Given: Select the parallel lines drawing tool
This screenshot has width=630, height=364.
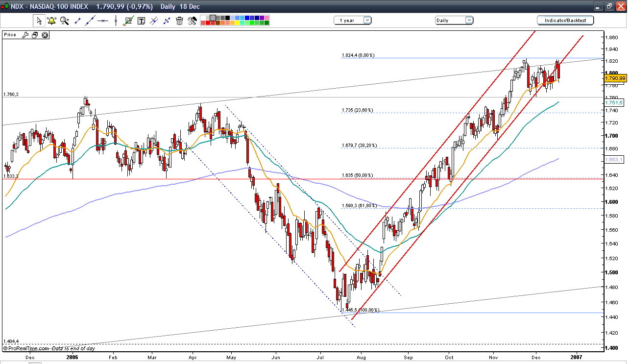Looking at the screenshot, I should click(154, 21).
